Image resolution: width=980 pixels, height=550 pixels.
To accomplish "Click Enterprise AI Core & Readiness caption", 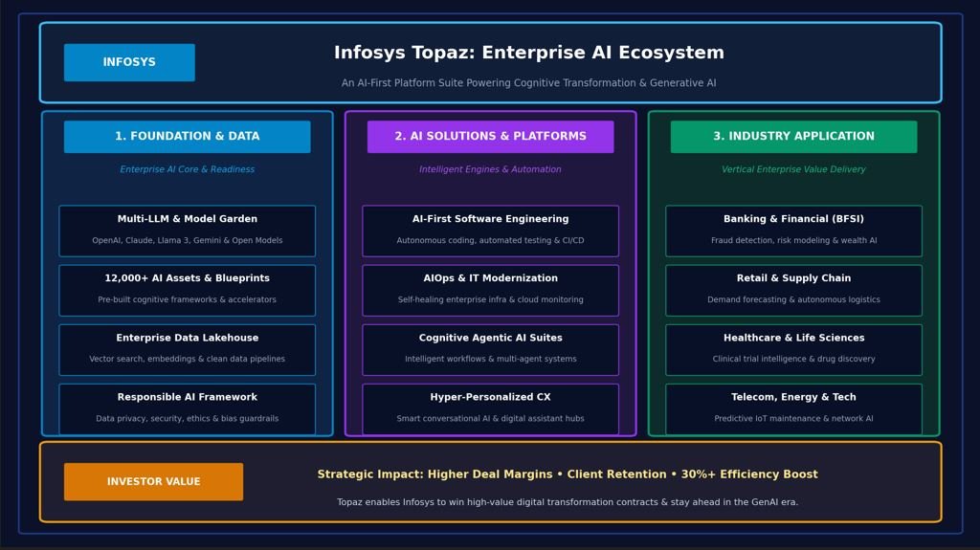I will click(187, 169).
